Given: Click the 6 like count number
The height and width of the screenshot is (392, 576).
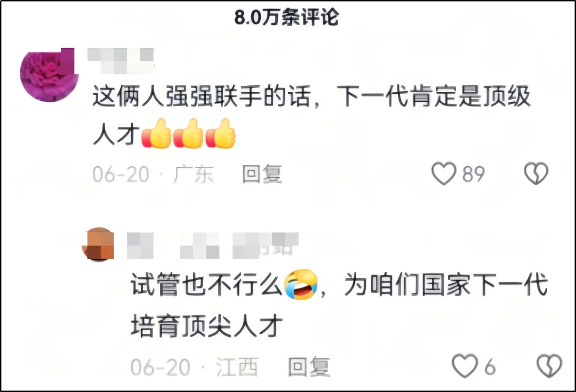Looking at the screenshot, I should pos(490,366).
